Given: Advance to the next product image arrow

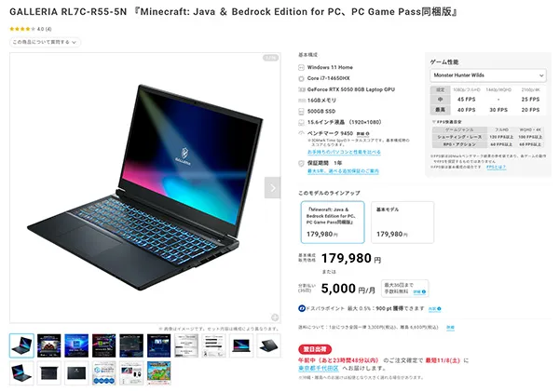Looking at the screenshot, I should [x=272, y=187].
